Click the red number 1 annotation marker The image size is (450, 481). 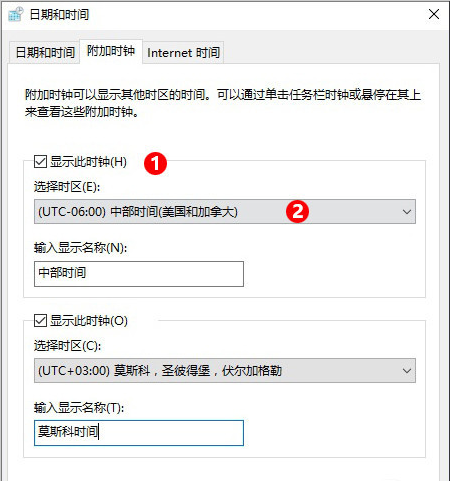pos(155,164)
